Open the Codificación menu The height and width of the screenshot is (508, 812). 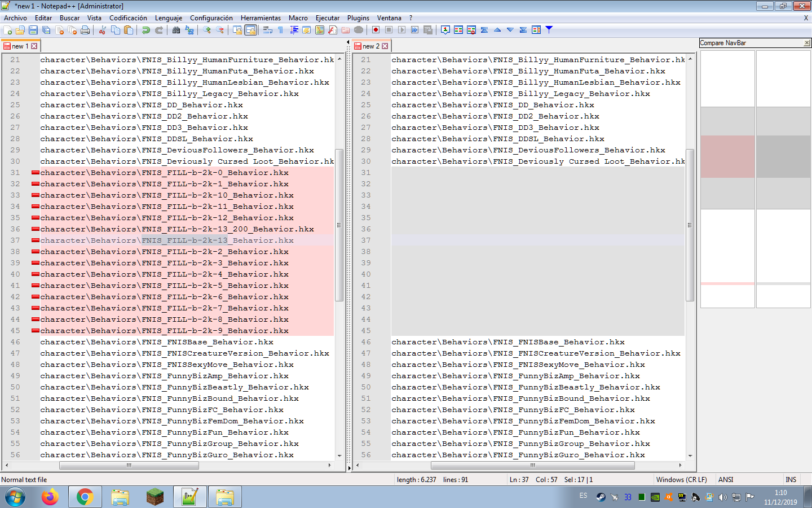[128, 18]
